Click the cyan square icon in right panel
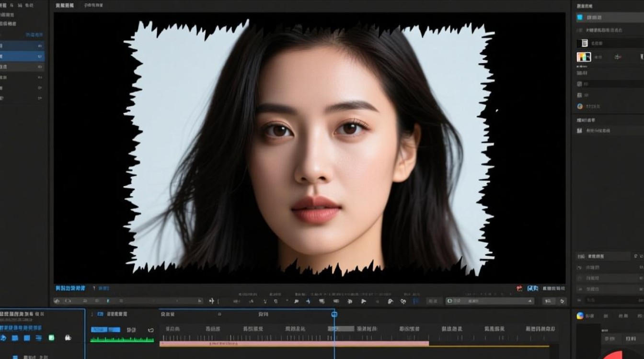The height and width of the screenshot is (359, 644). point(580,17)
